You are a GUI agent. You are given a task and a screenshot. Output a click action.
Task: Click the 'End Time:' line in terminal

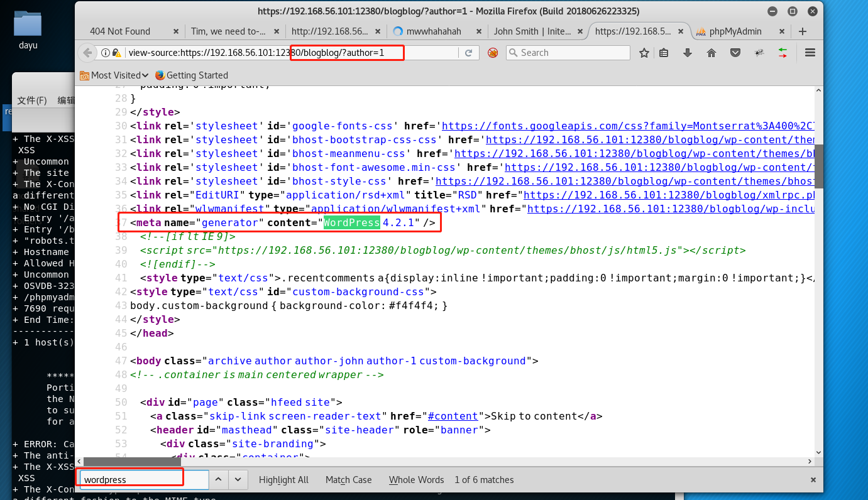tap(43, 320)
